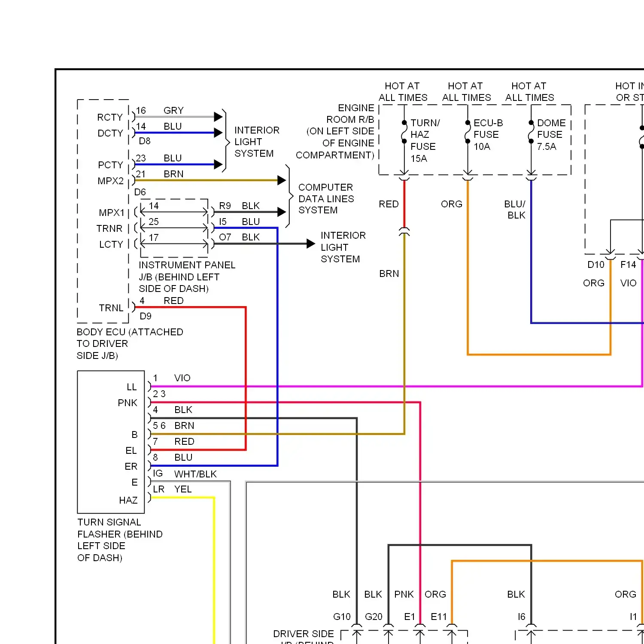644x644 pixels.
Task: Click the TURN/HAZ FUSE 15A label
Action: [424, 140]
